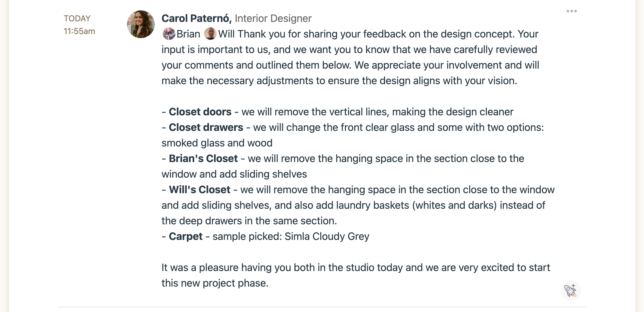Click the Simla Cloudy Grey sample text
The width and height of the screenshot is (644, 312).
[327, 236]
